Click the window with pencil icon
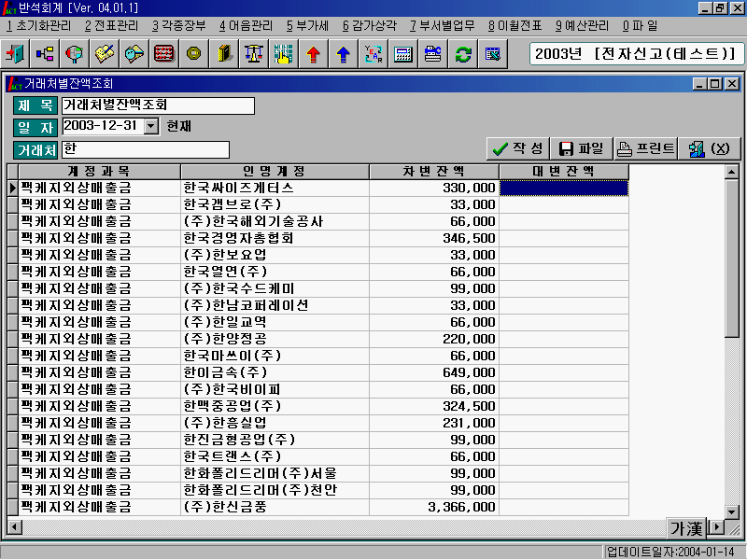The width and height of the screenshot is (747, 560). coord(493,54)
